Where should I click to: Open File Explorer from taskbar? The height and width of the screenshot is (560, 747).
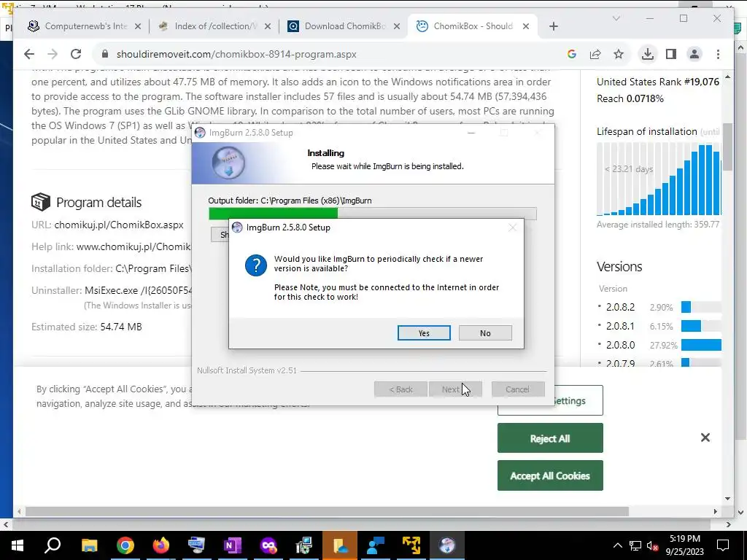(x=89, y=545)
